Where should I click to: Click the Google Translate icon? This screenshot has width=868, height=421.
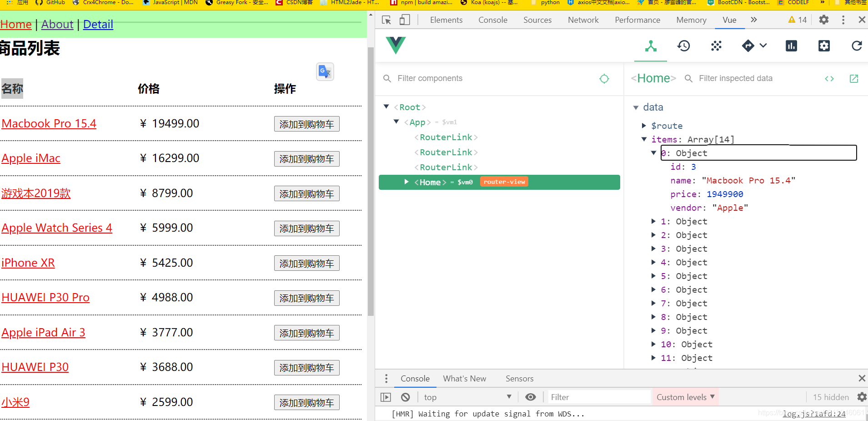325,71
